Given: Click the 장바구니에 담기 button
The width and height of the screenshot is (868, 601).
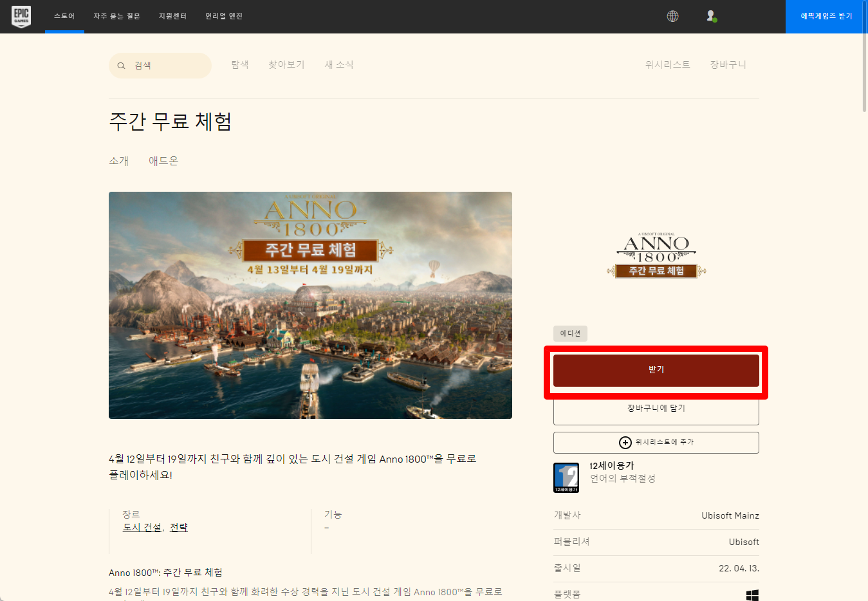Looking at the screenshot, I should pos(656,409).
